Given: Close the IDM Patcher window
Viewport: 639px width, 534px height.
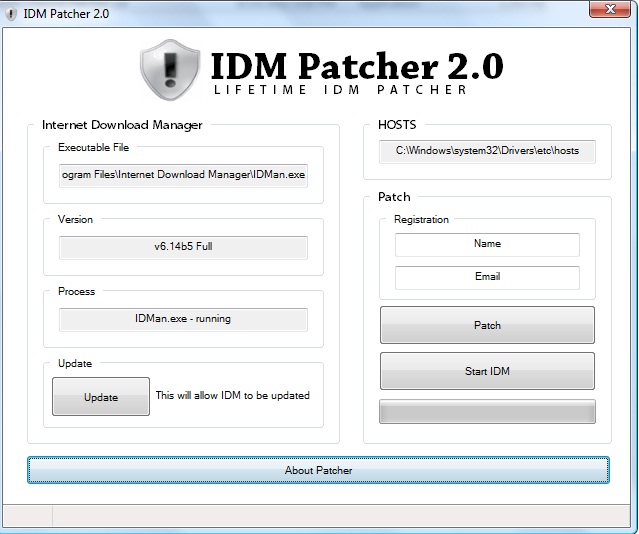Looking at the screenshot, I should (610, 9).
